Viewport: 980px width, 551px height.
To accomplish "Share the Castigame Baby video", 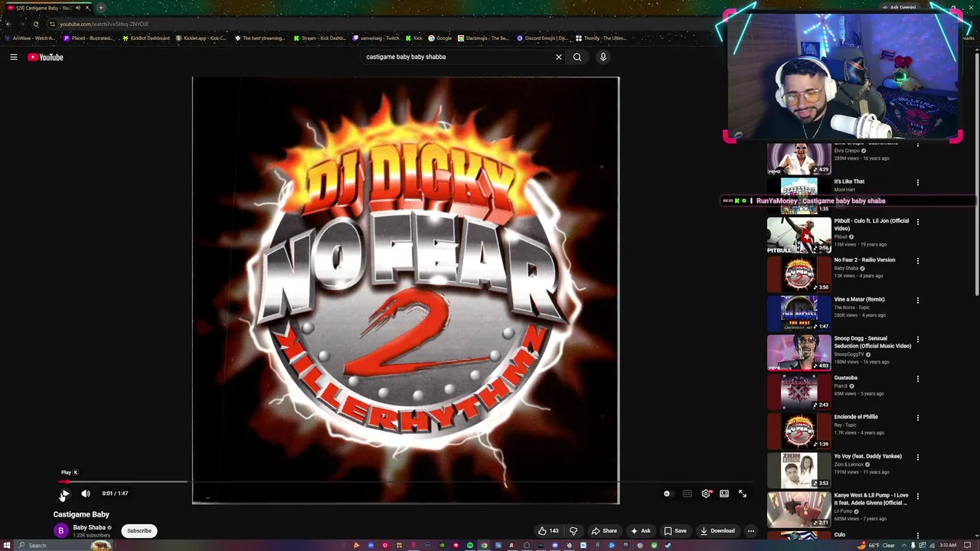I will pos(604,530).
